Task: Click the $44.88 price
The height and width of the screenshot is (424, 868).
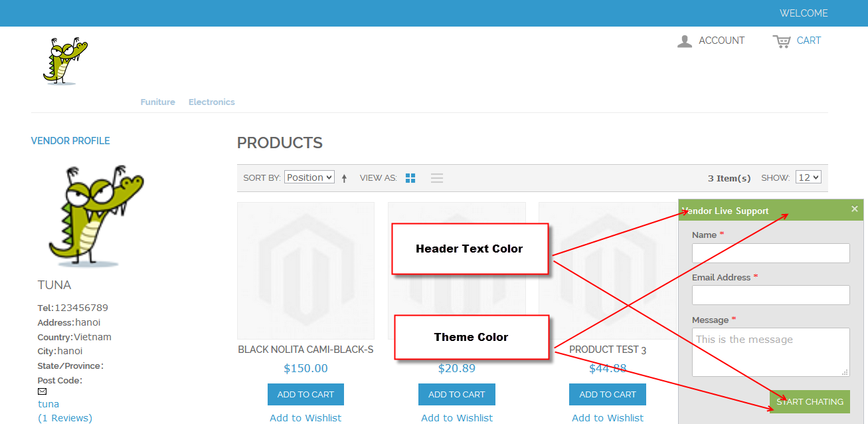Action: [608, 368]
